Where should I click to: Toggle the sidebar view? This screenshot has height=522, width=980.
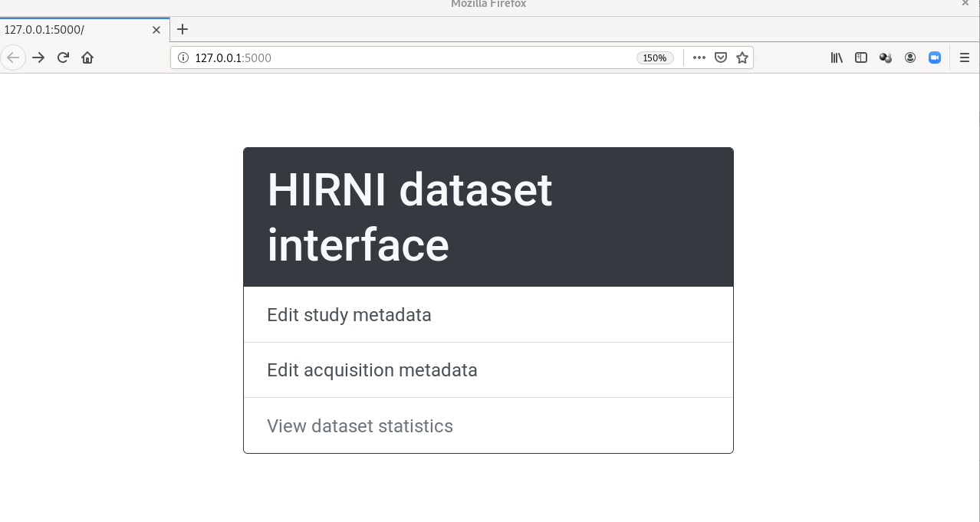(x=861, y=57)
